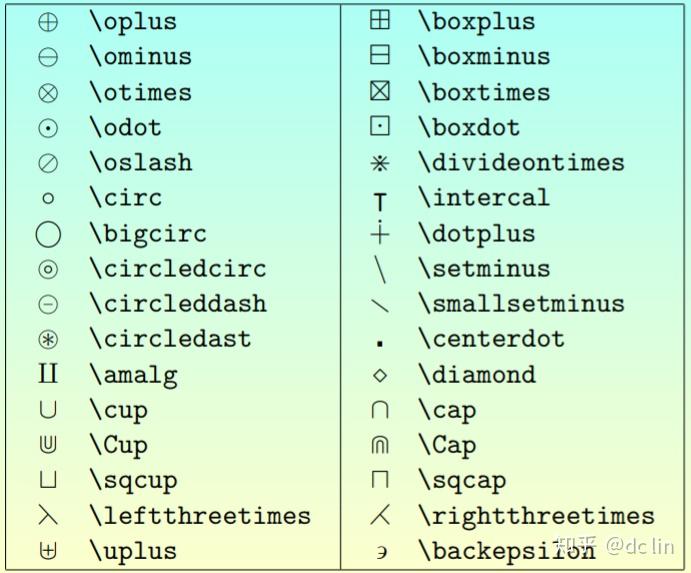
Task: Click the \uplus command text
Action: click(x=133, y=551)
